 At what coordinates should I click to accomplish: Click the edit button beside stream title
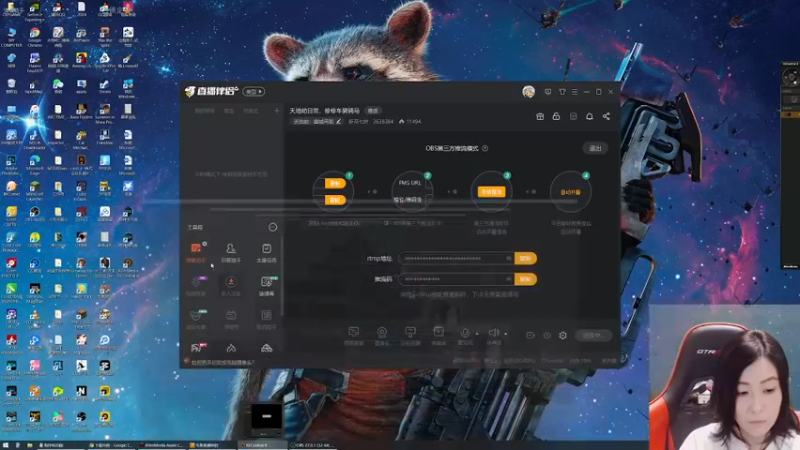tap(373, 111)
